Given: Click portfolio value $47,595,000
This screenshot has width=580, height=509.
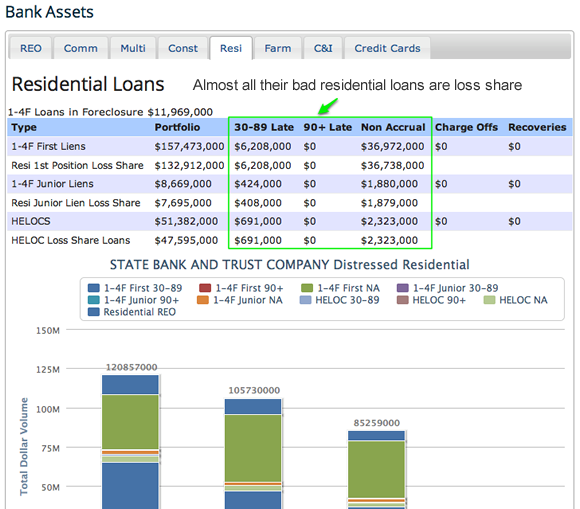Looking at the screenshot, I should click(x=186, y=240).
